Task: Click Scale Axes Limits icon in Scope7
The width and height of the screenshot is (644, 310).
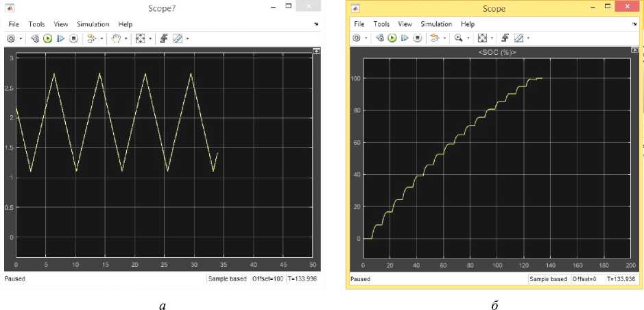Action: (x=141, y=38)
